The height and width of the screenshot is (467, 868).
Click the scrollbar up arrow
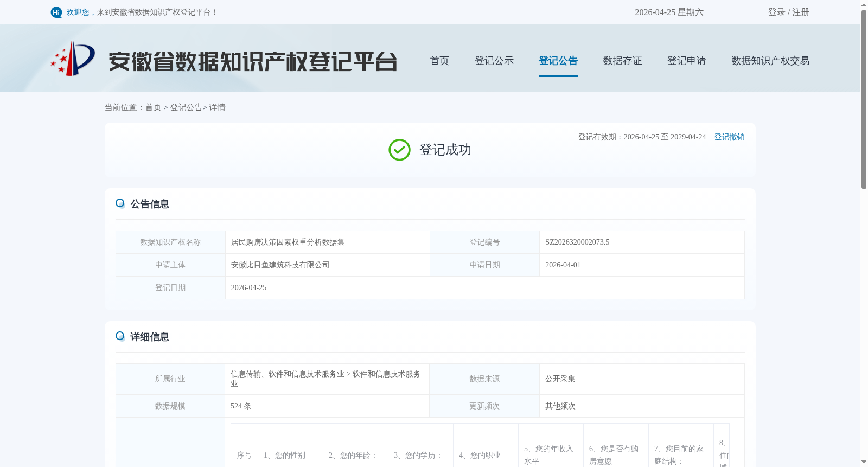[x=864, y=4]
